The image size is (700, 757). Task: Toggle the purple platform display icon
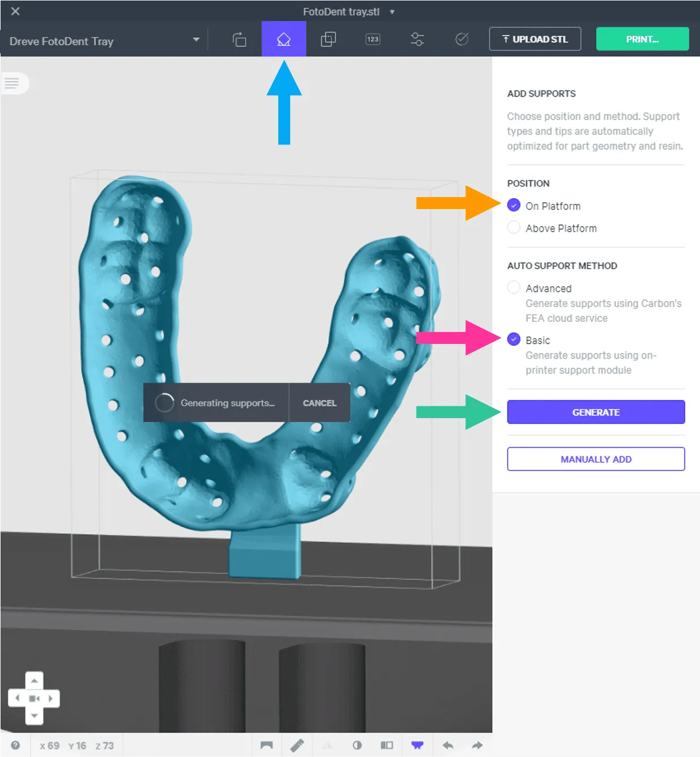[x=417, y=745]
